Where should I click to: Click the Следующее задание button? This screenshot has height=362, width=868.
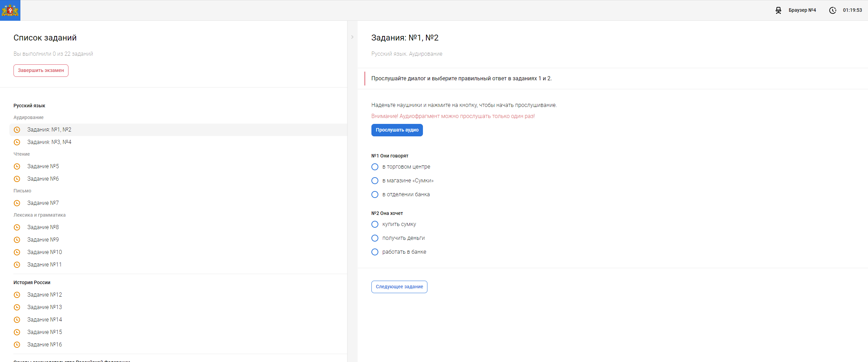coord(399,287)
